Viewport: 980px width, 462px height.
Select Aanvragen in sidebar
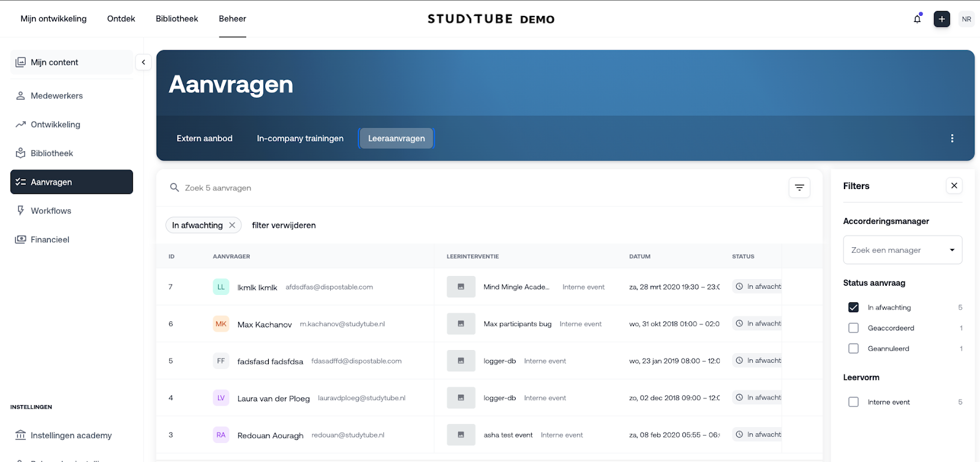[x=72, y=182]
